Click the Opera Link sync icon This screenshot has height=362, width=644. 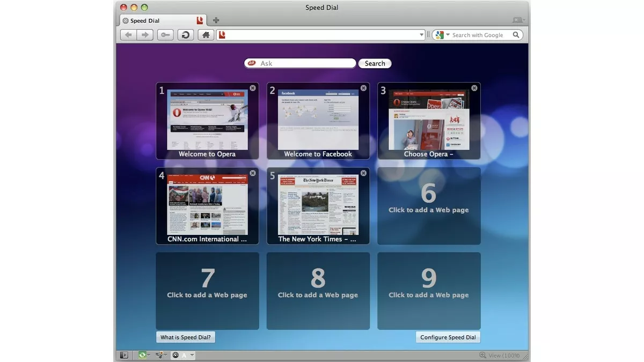tap(143, 355)
